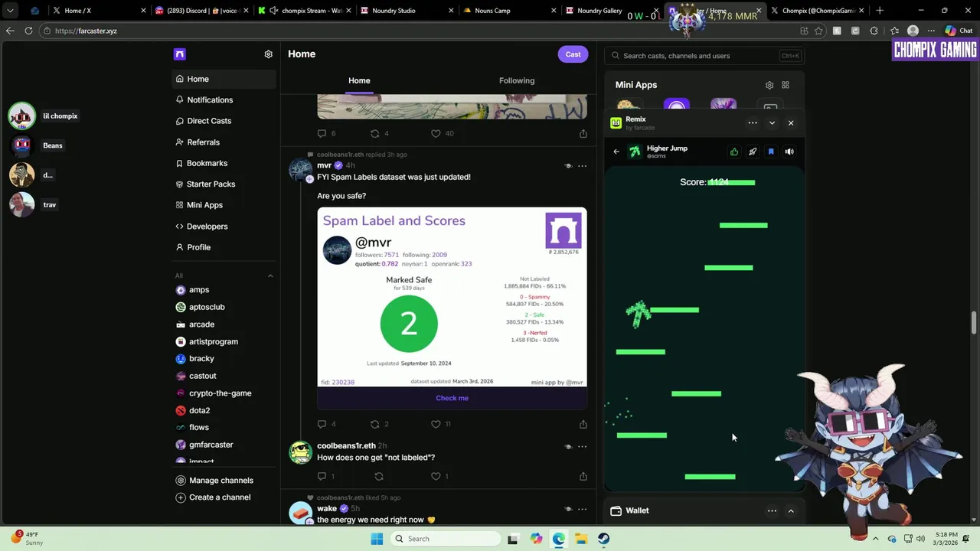Screen dimensions: 980x551
Task: Share the mvr spam labels cast
Action: [x=583, y=424]
